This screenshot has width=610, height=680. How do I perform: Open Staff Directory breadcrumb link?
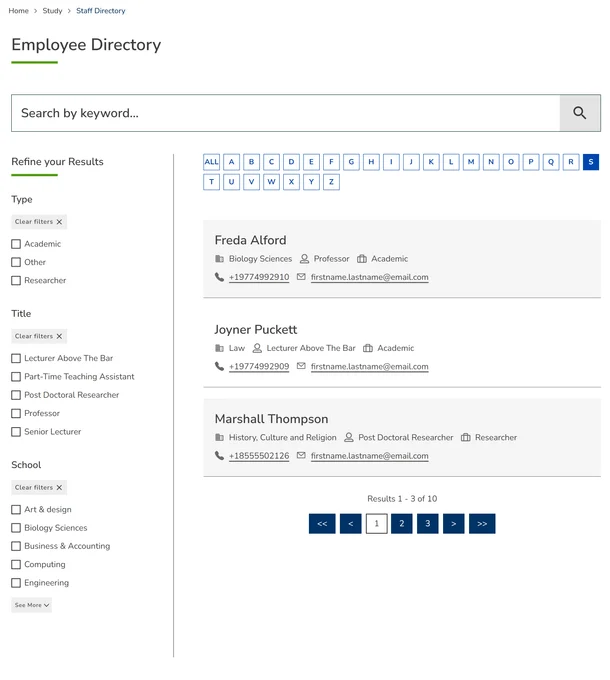coord(101,10)
